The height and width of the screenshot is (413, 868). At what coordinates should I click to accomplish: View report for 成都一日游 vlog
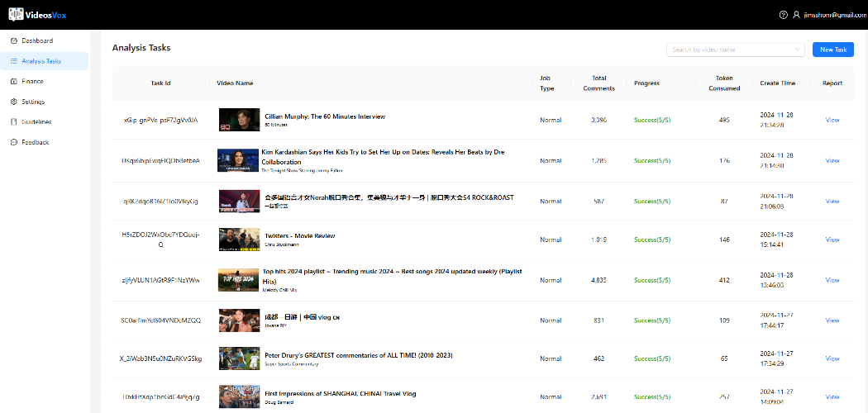pyautogui.click(x=832, y=320)
